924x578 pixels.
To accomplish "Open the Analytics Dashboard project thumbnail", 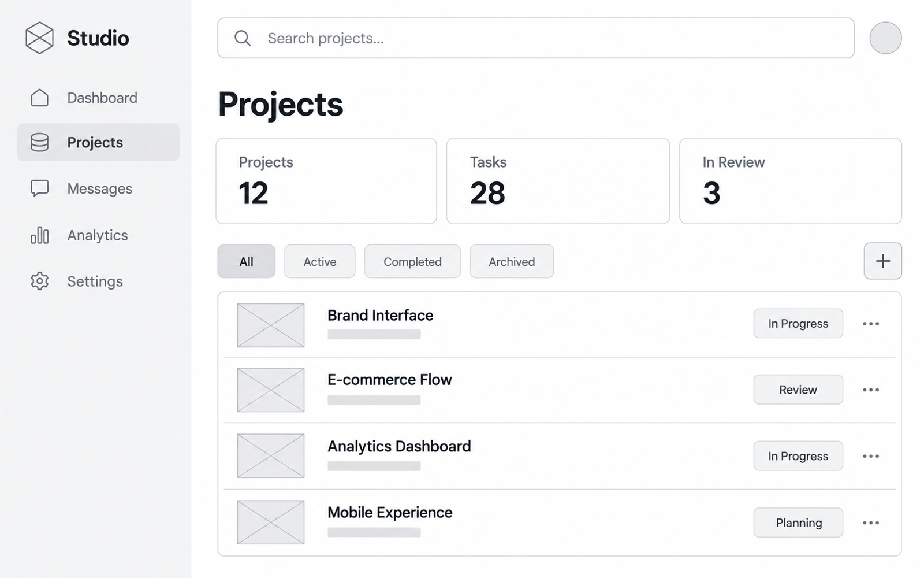I will (x=271, y=456).
